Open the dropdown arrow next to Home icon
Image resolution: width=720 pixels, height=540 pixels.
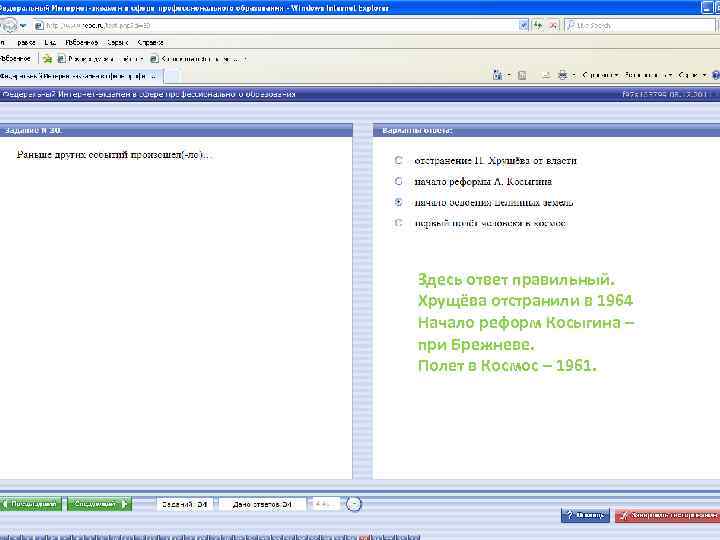509,75
